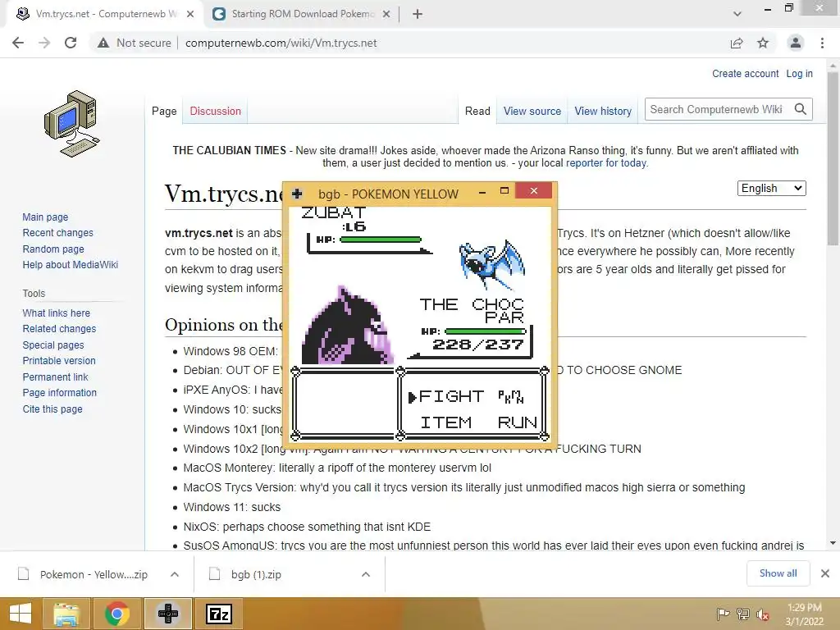The width and height of the screenshot is (840, 630).
Task: Click Log in link
Action: (799, 73)
